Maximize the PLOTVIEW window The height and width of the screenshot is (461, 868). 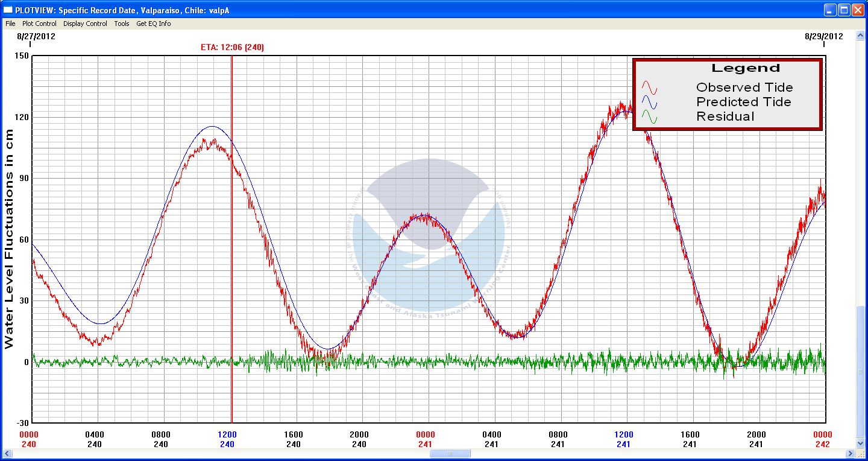pos(844,10)
